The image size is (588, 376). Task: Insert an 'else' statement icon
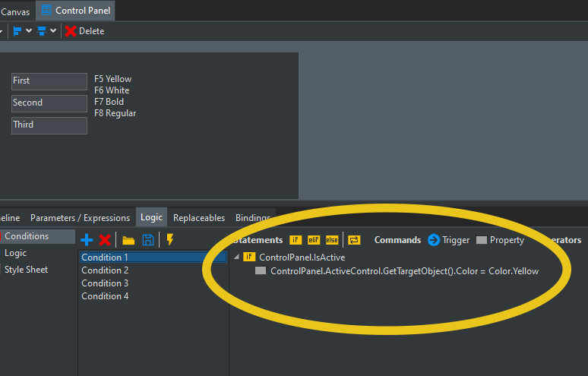(332, 240)
